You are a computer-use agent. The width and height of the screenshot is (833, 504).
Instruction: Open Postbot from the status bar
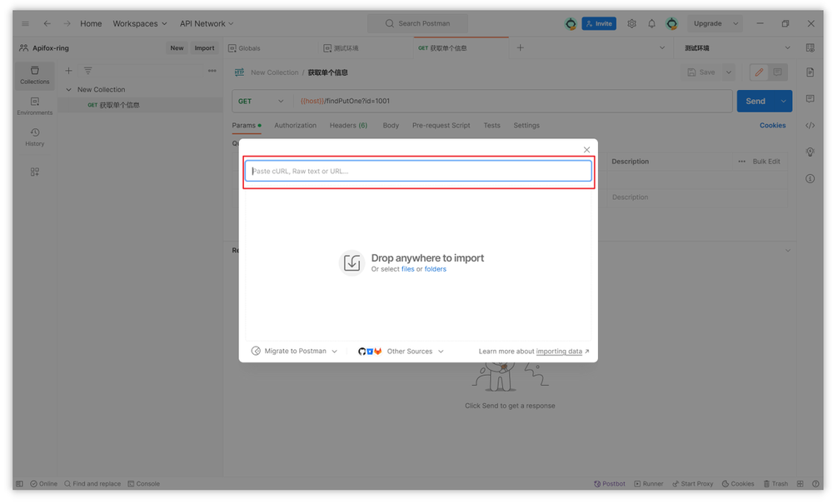[609, 483]
